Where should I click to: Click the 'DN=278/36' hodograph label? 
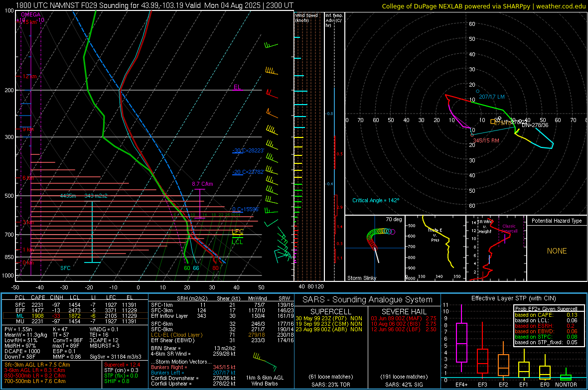(535, 125)
